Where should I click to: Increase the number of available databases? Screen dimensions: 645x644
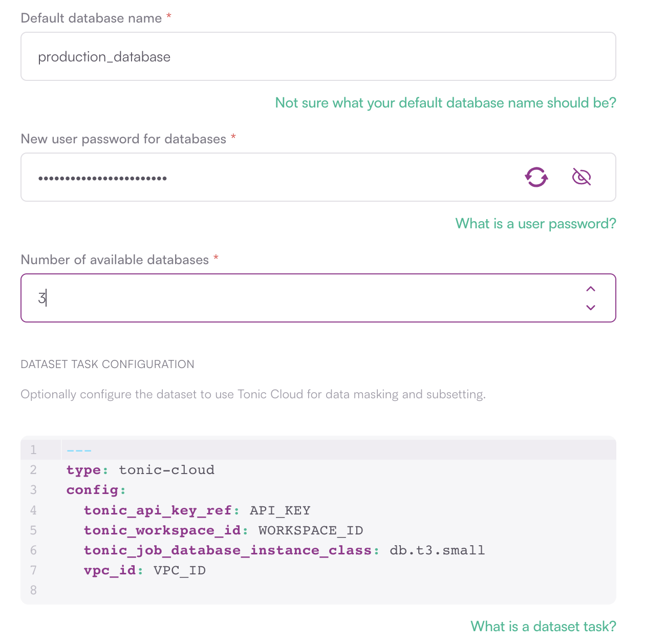591,289
